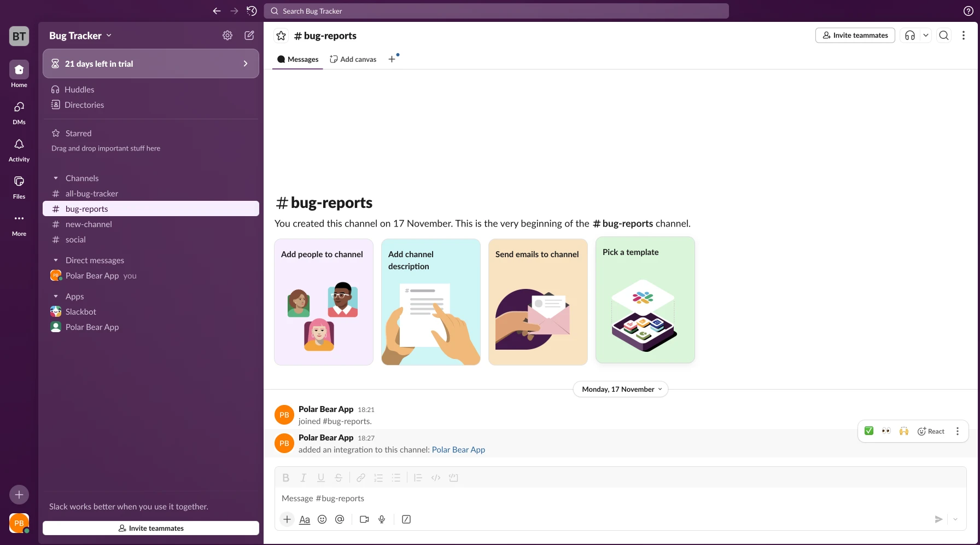Open the Bug Tracker workspace dropdown
This screenshot has width=980, height=545.
tap(80, 36)
